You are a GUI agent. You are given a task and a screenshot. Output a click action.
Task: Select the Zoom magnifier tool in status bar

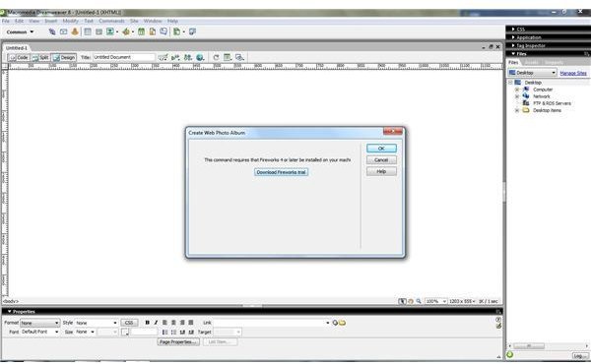[x=419, y=301]
